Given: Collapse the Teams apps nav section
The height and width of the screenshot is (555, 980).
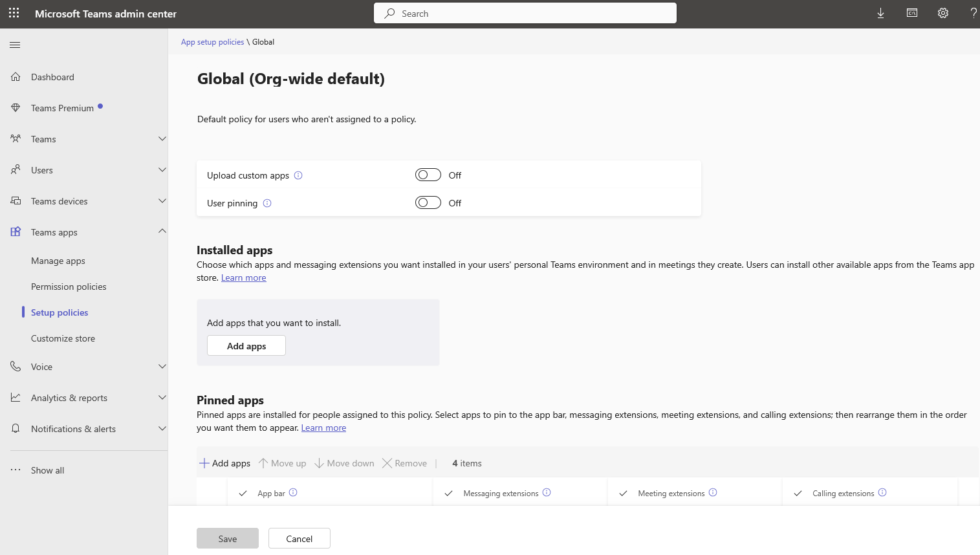Looking at the screenshot, I should click(162, 232).
